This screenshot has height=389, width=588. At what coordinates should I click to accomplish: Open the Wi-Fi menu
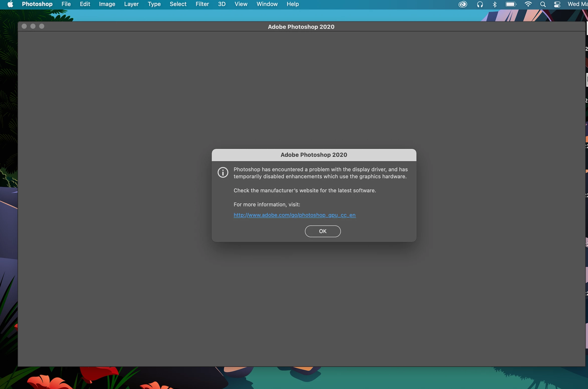pos(528,4)
